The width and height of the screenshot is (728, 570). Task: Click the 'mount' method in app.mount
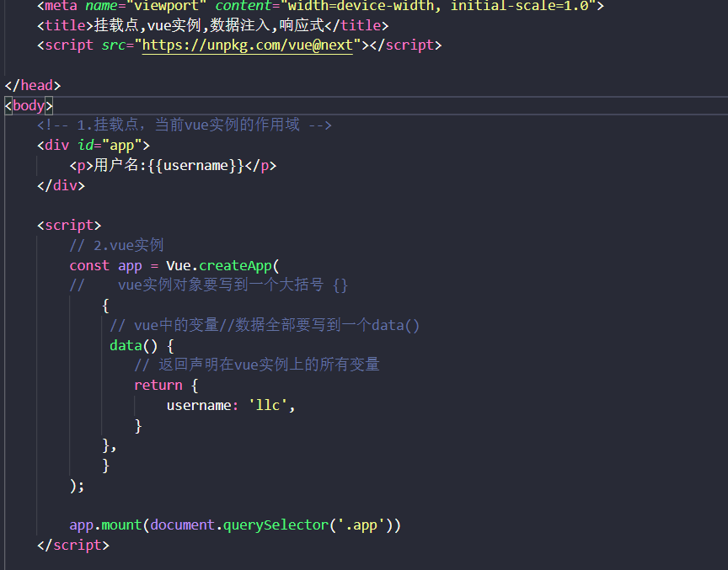click(x=121, y=525)
